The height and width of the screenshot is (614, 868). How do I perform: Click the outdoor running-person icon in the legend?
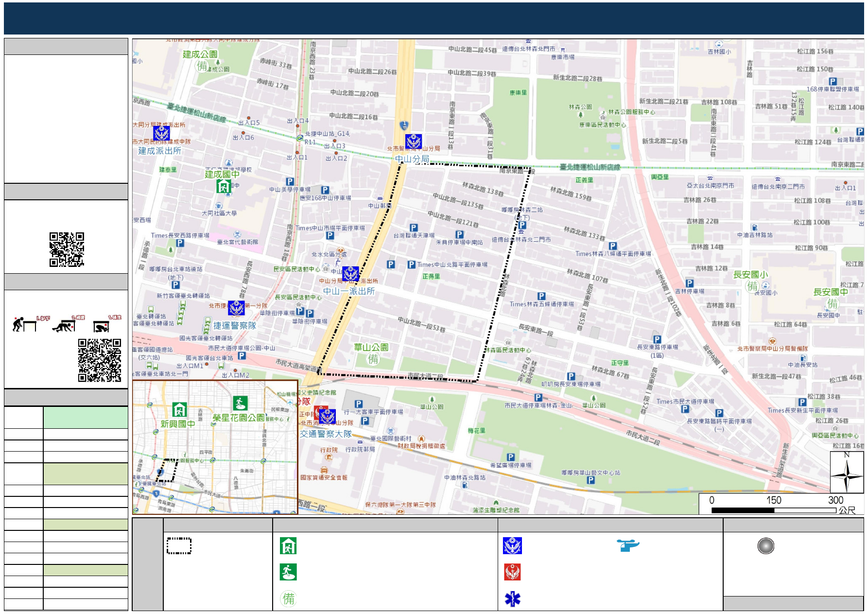click(288, 572)
